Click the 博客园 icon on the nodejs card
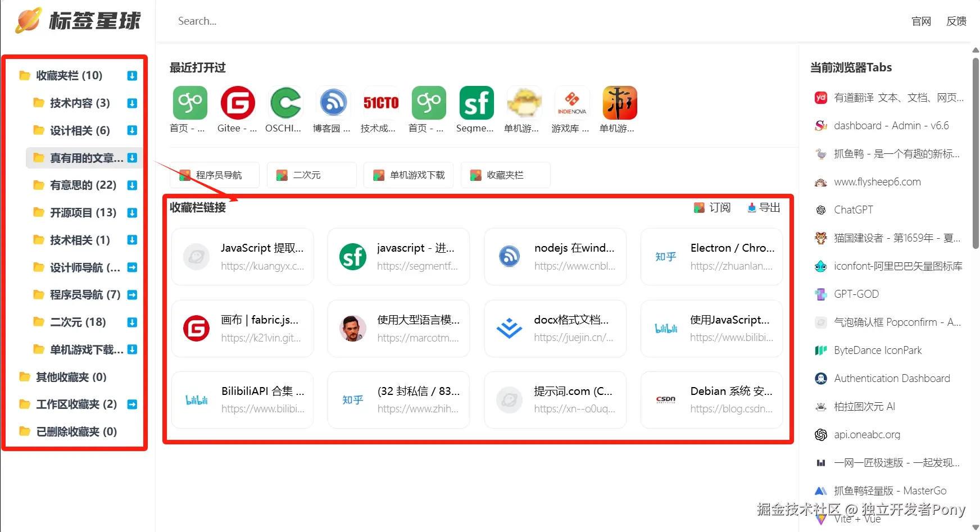 (509, 257)
